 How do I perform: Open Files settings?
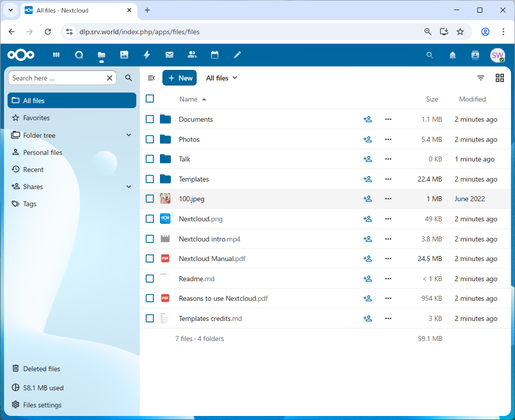72,405
